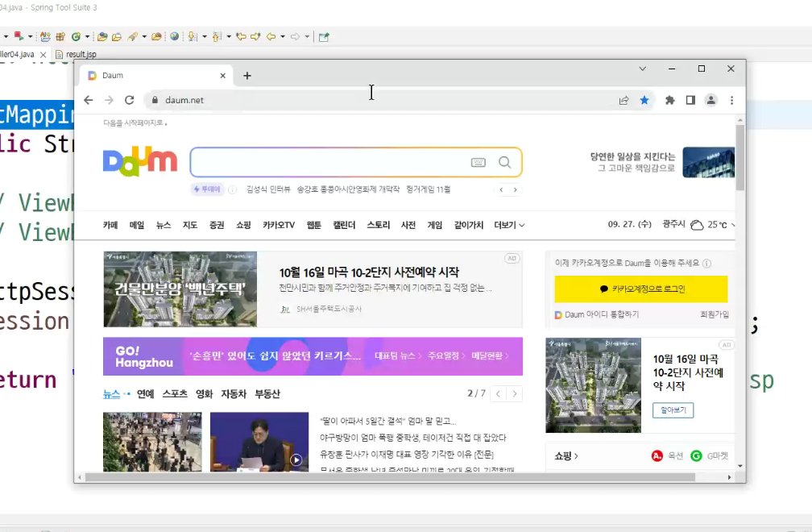Show previous trending keywords arrow

tap(501, 189)
